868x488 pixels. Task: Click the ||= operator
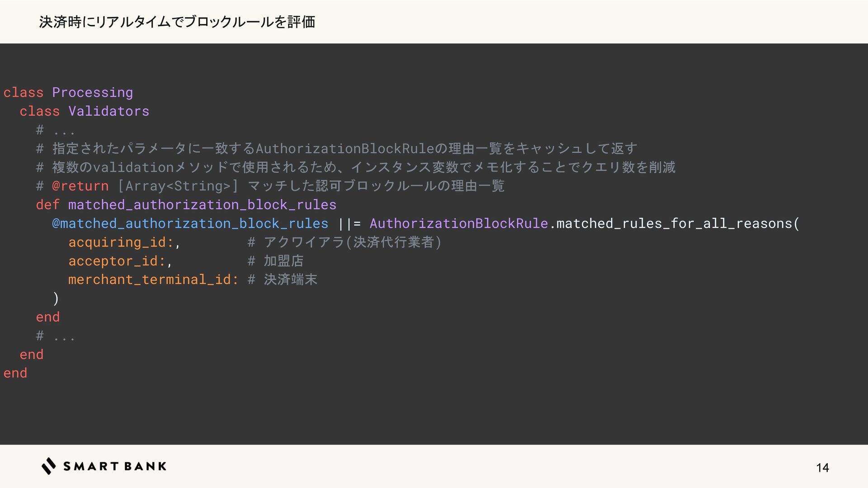click(x=349, y=224)
